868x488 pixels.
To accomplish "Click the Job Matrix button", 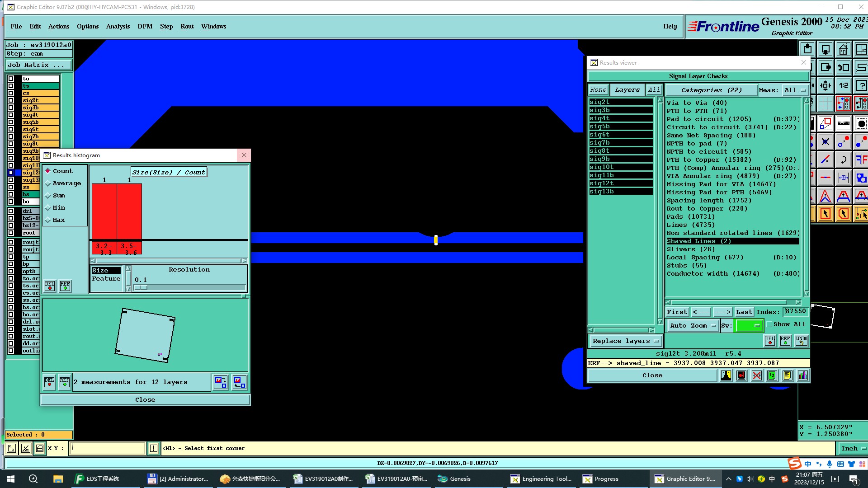I will tap(38, 65).
